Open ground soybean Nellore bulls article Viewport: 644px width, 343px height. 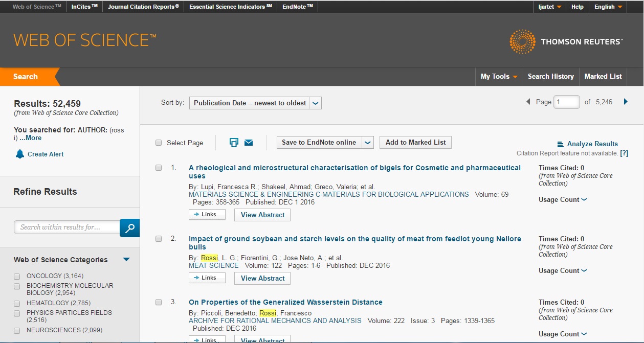pyautogui.click(x=355, y=243)
